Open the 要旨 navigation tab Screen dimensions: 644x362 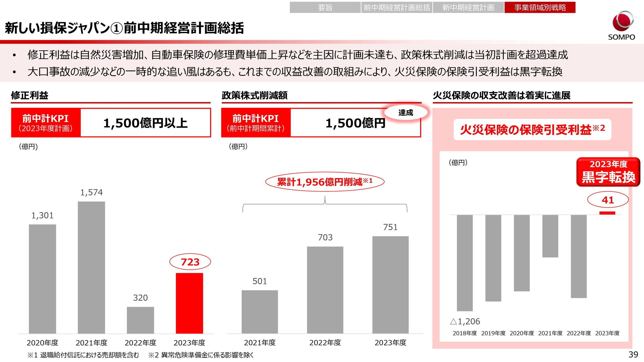(325, 8)
